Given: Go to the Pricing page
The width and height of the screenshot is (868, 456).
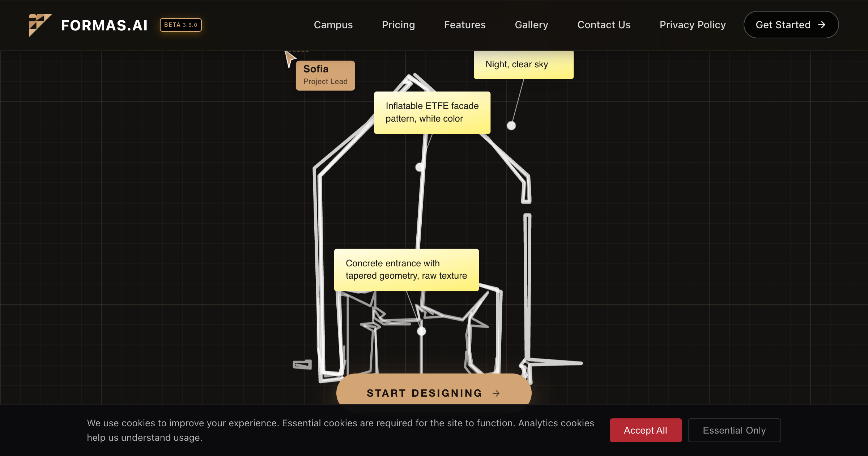Looking at the screenshot, I should 398,25.
